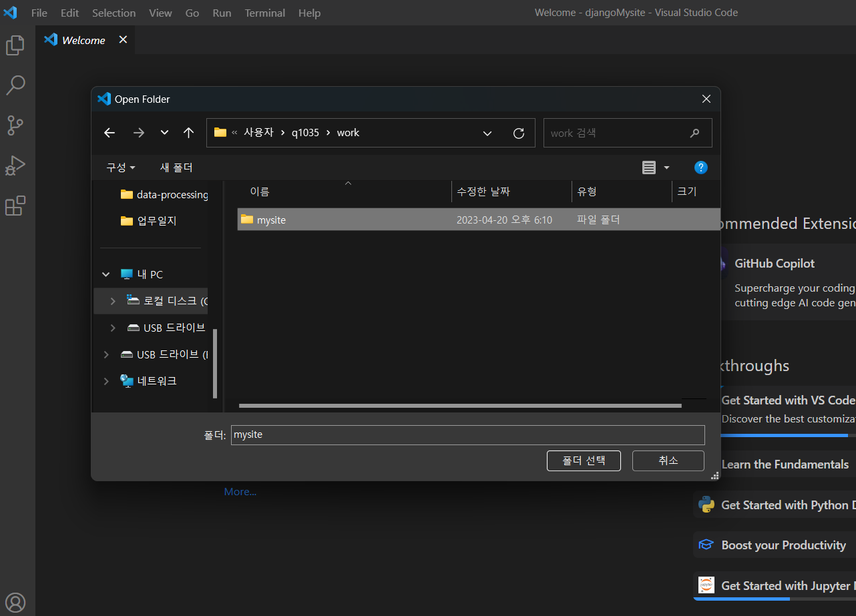Click the dialog resize grip corner
Viewport: 856px width, 616px height.
pyautogui.click(x=714, y=476)
